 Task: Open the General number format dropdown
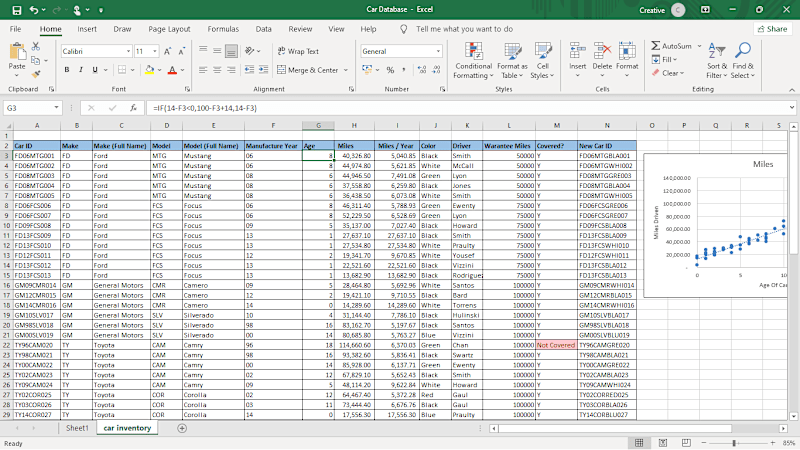438,51
